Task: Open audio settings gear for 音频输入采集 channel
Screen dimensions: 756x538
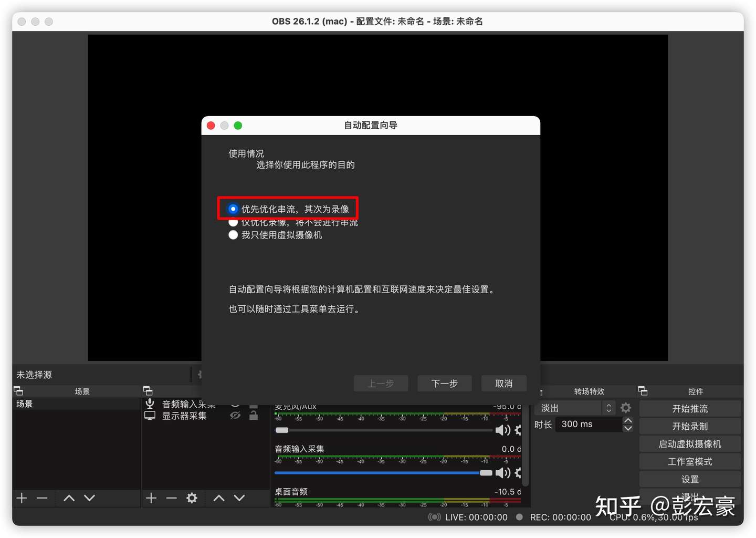Action: [518, 473]
